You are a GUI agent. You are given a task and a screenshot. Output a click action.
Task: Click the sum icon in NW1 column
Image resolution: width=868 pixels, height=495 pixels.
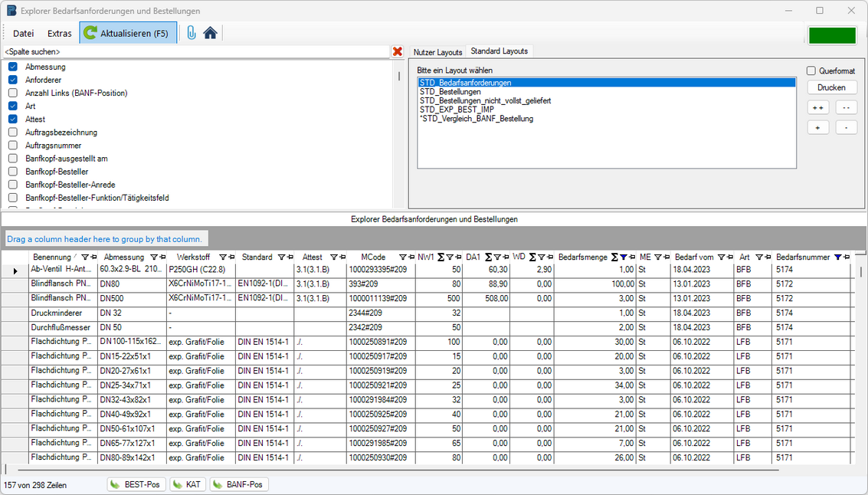coord(441,257)
